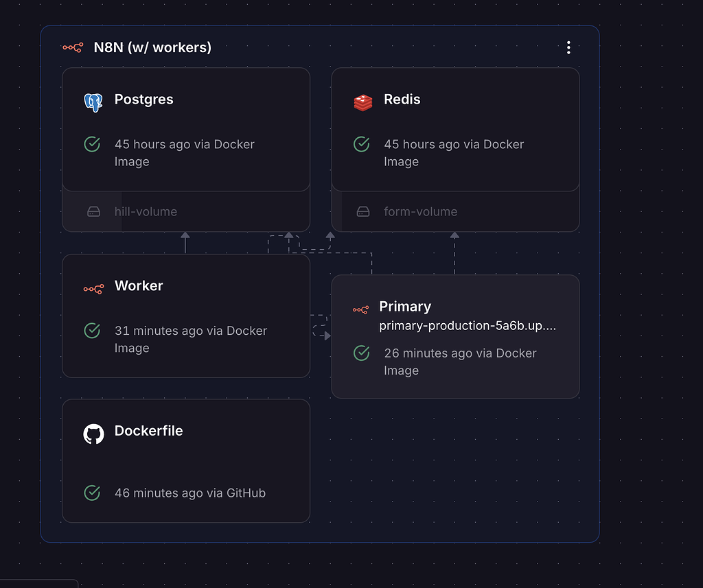This screenshot has height=588, width=703.
Task: Open the Dockerfile service card
Action: click(x=186, y=461)
